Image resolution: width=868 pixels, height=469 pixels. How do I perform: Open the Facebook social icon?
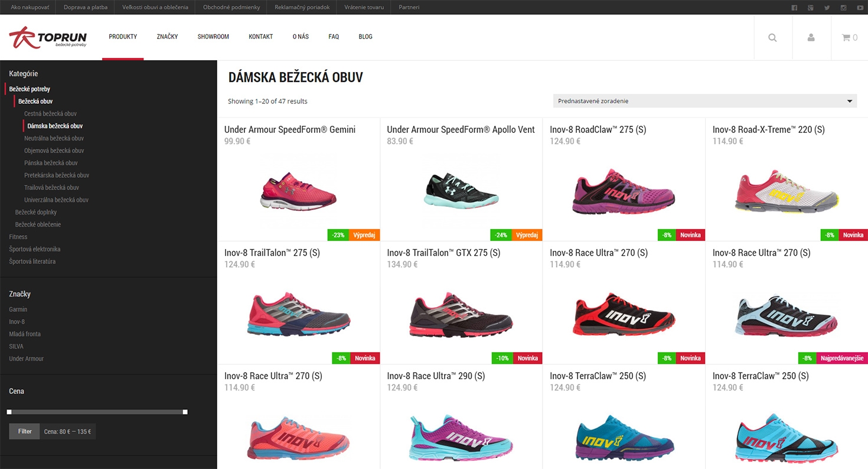pyautogui.click(x=794, y=8)
